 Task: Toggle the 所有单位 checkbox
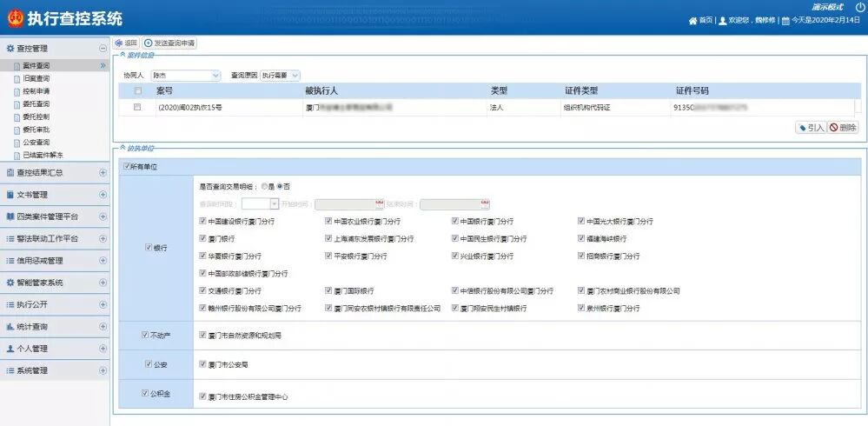pos(127,166)
